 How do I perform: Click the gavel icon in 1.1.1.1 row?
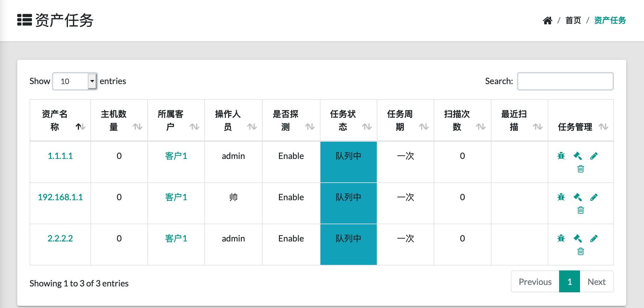578,156
